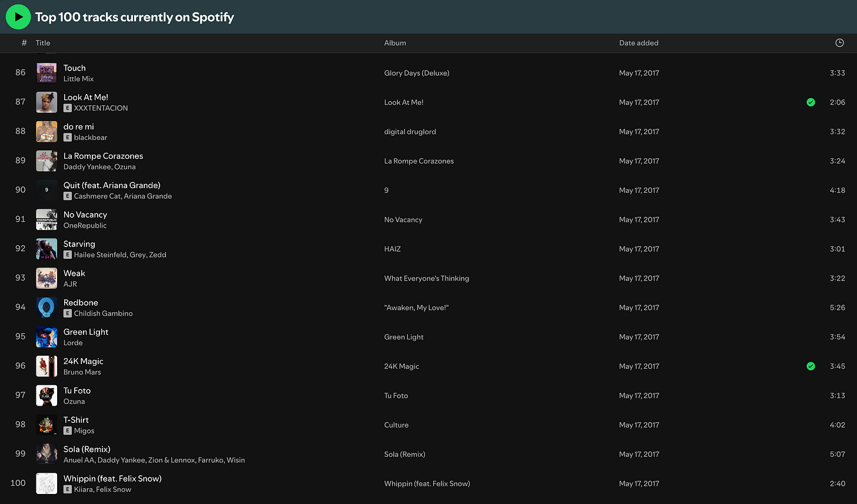Open artist Migos
This screenshot has height=504, width=857.
[84, 430]
